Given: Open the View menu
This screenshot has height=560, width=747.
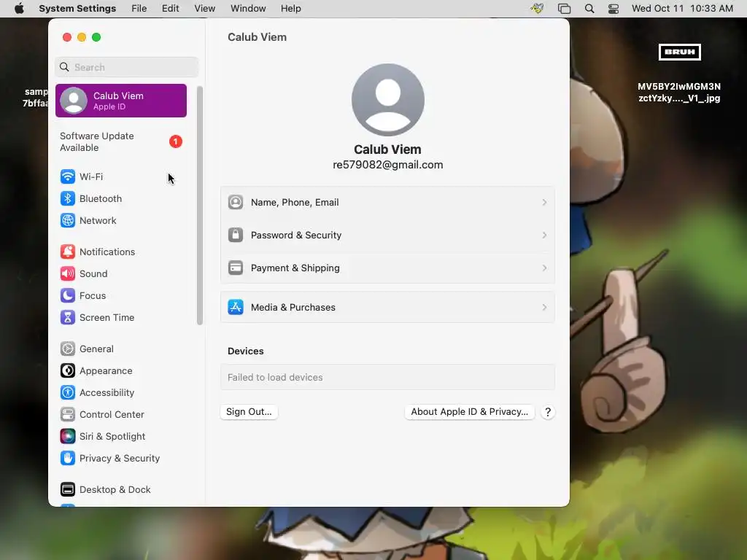Looking at the screenshot, I should [205, 9].
